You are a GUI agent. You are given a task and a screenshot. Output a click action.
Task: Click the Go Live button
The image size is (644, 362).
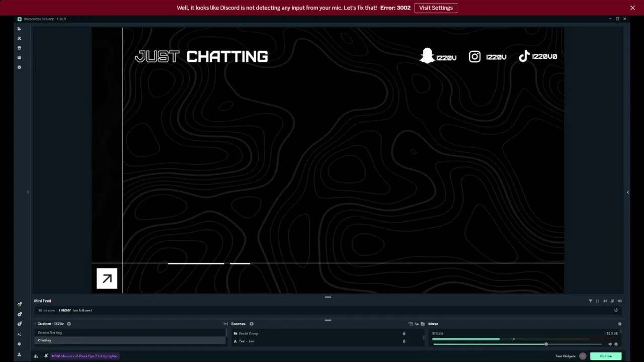coord(606,356)
